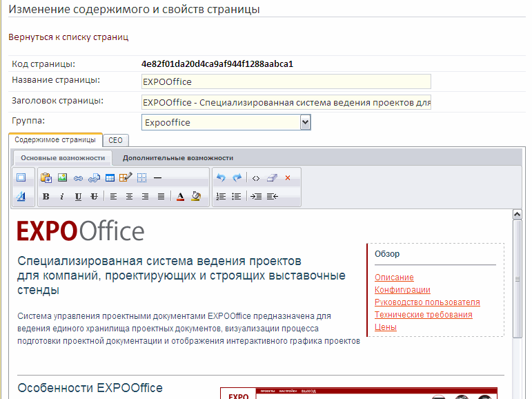Open the background highlight color picker
The height and width of the screenshot is (399, 532).
coord(196,196)
